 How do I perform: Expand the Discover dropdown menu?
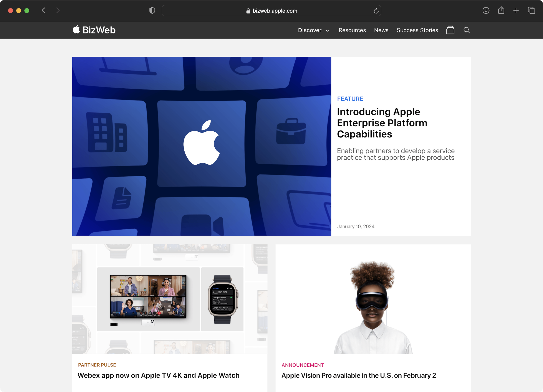click(310, 30)
